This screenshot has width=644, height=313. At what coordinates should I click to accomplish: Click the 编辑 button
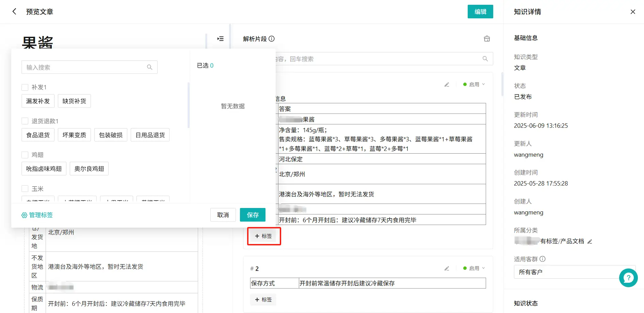pos(480,12)
